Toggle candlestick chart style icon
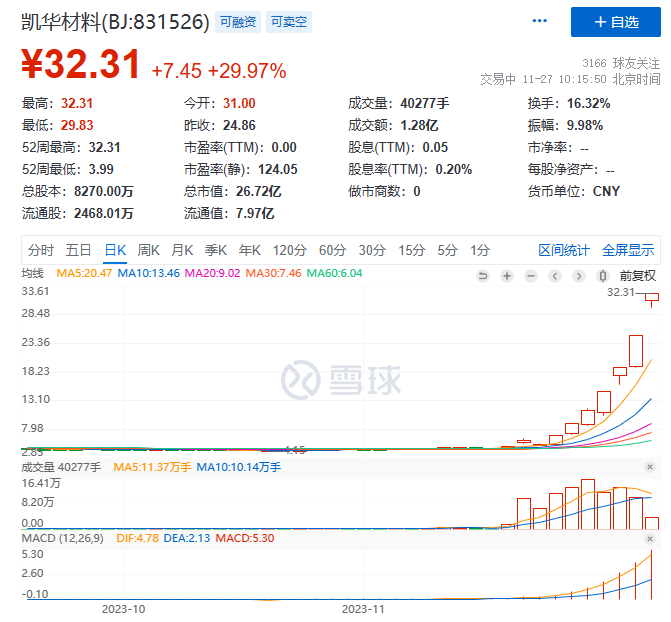The width and height of the screenshot is (671, 622). pyautogui.click(x=603, y=276)
